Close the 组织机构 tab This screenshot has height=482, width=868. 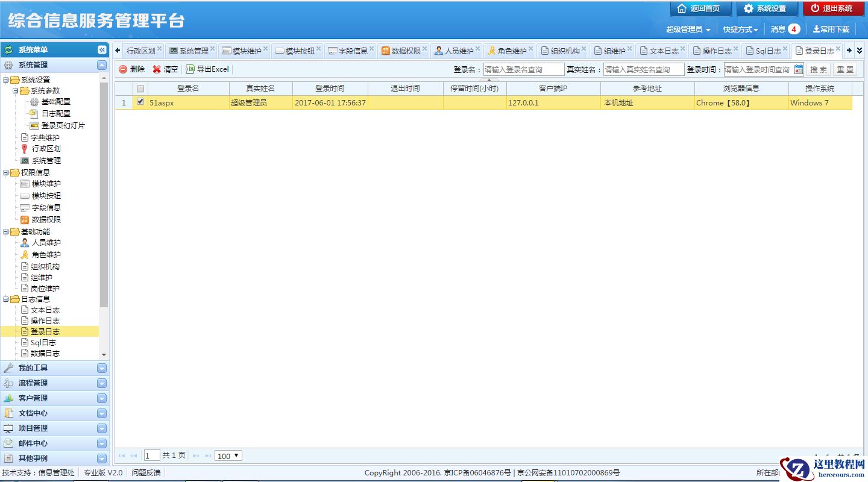click(x=584, y=49)
